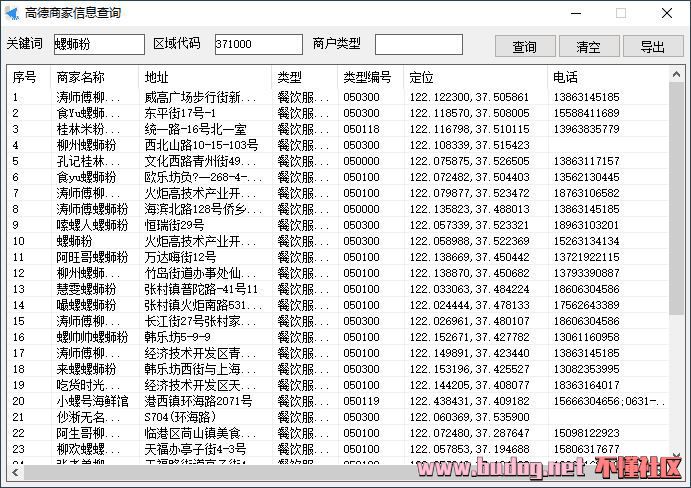Minimize the 高德商家信息查询 window
This screenshot has height=488, width=691.
576,13
